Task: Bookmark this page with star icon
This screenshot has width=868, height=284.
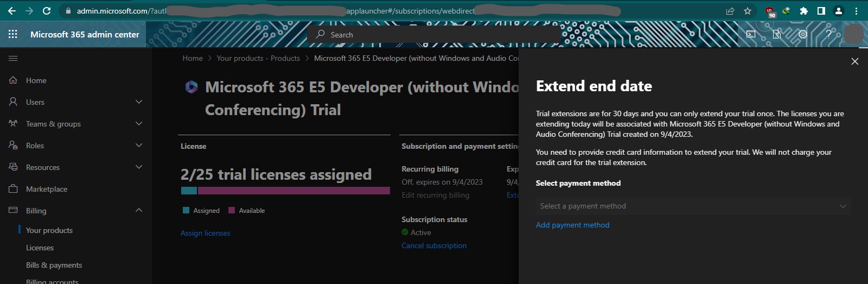Action: (x=748, y=11)
